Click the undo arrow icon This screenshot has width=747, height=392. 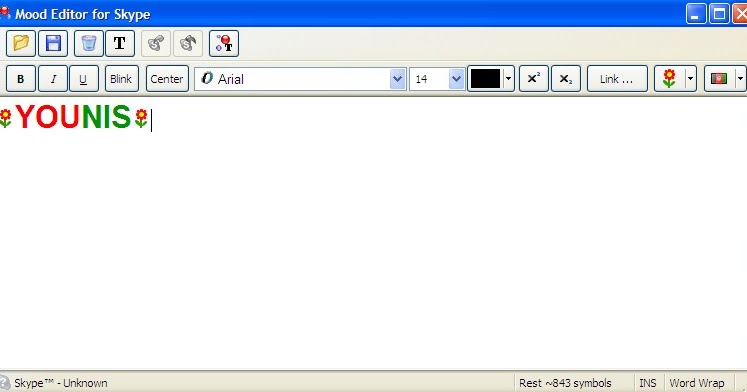(x=156, y=43)
